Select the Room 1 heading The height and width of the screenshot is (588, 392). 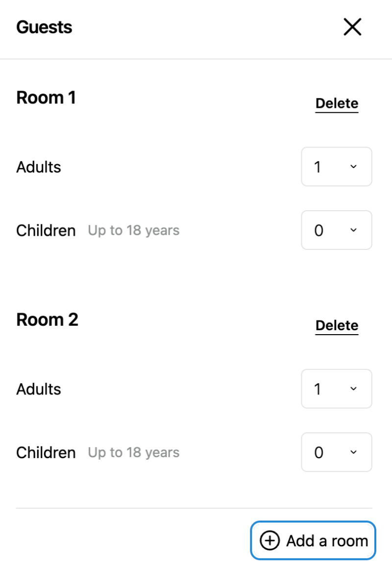click(46, 98)
